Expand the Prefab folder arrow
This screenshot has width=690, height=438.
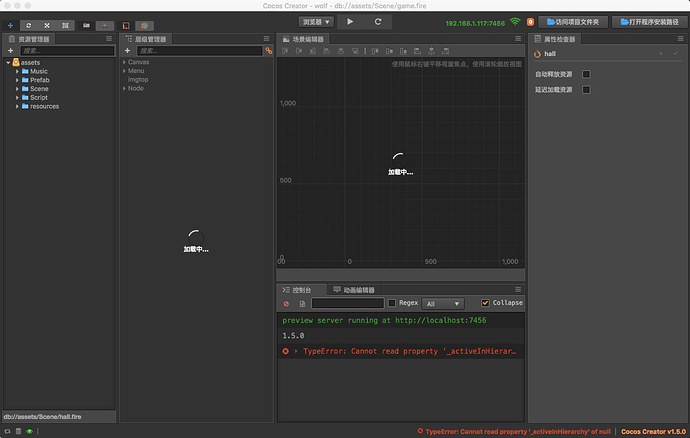click(x=17, y=80)
